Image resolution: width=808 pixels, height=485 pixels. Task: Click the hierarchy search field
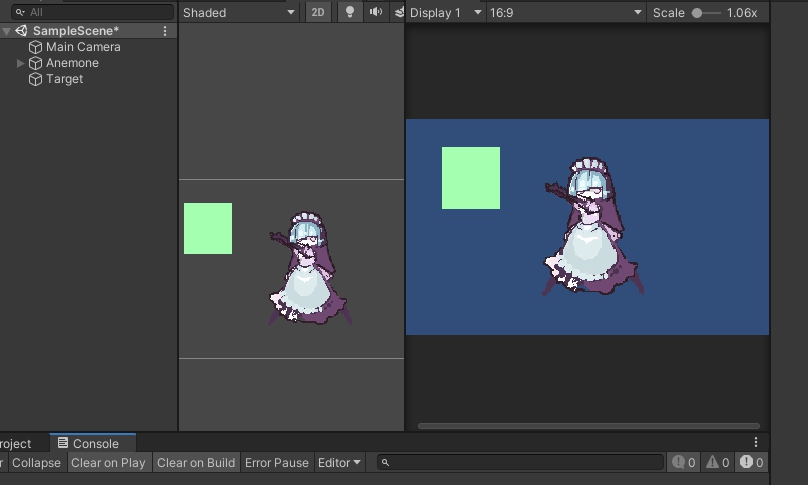point(92,12)
